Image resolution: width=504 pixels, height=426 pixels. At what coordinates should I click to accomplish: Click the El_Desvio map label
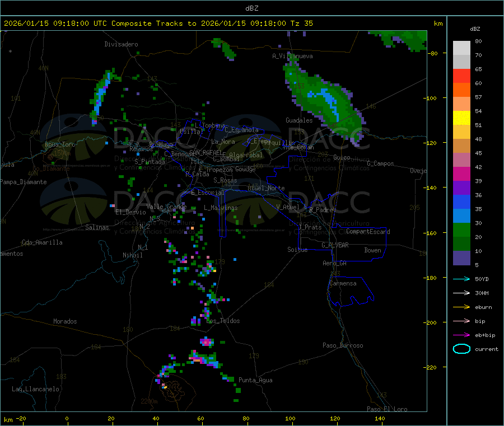pyautogui.click(x=130, y=212)
